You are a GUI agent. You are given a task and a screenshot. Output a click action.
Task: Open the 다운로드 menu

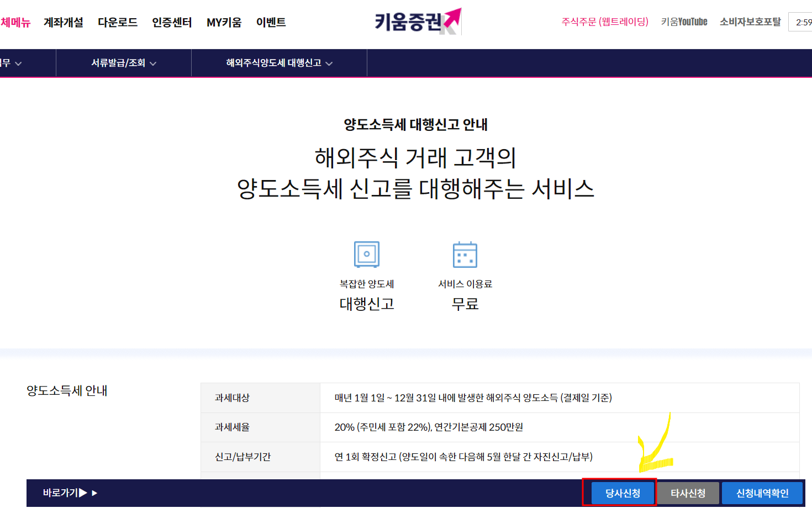[118, 22]
